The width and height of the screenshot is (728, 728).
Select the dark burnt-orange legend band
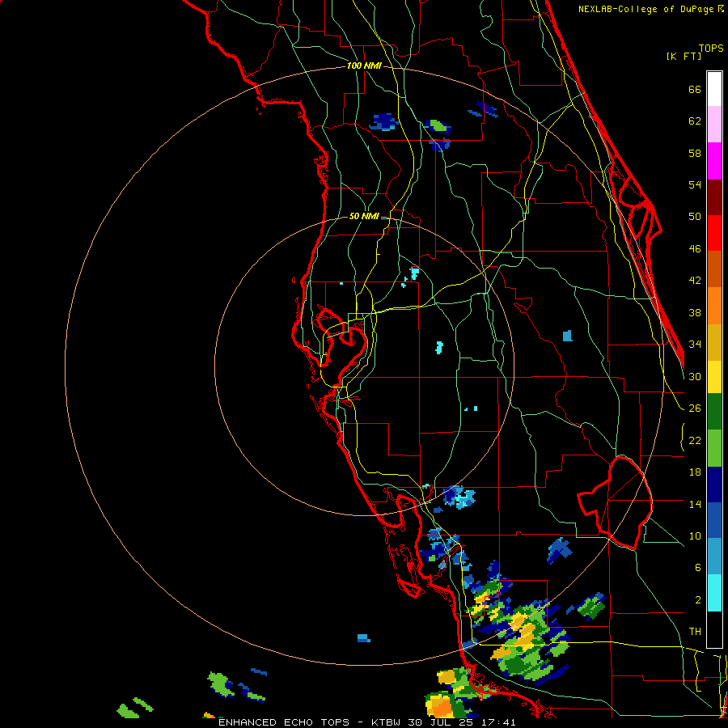[714, 269]
